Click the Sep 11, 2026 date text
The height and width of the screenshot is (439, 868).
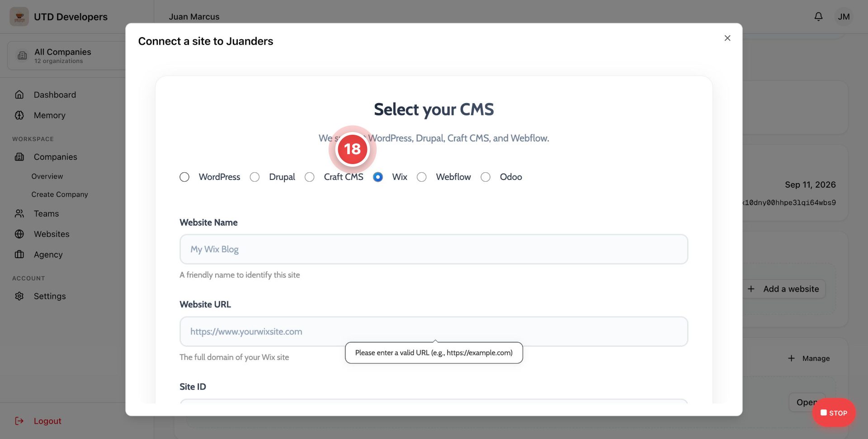810,184
